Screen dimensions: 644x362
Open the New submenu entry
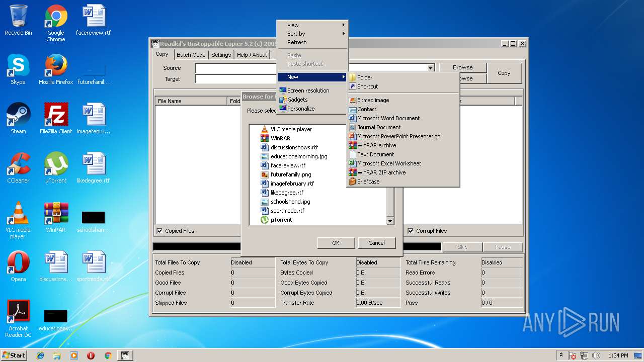(312, 77)
